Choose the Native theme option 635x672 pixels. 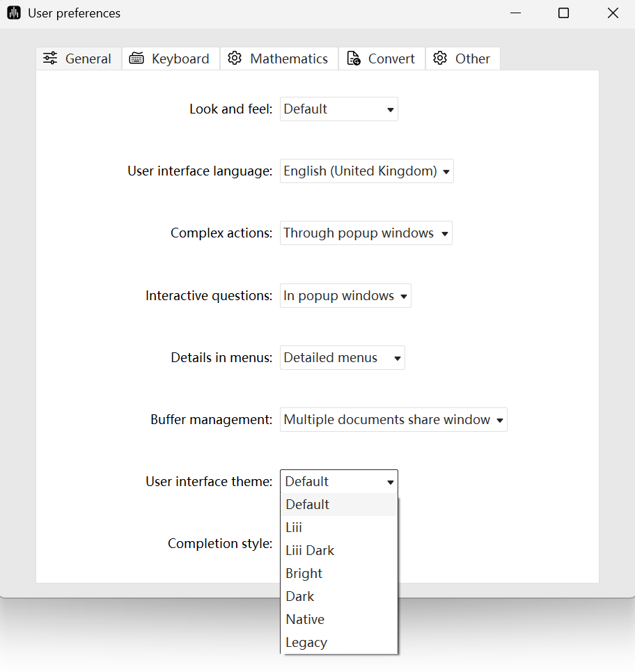[x=305, y=619]
